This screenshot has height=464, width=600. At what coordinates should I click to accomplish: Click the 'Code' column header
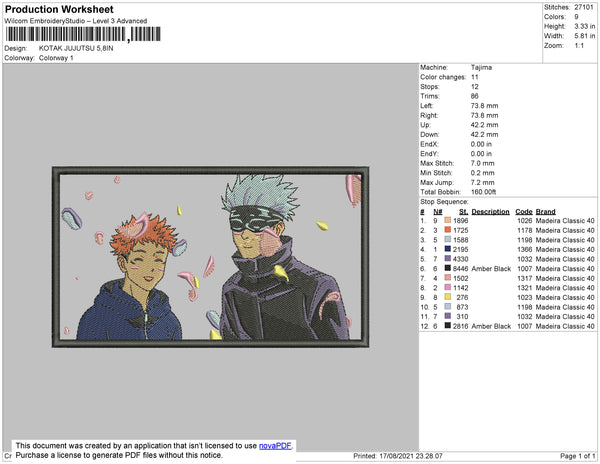pos(524,212)
